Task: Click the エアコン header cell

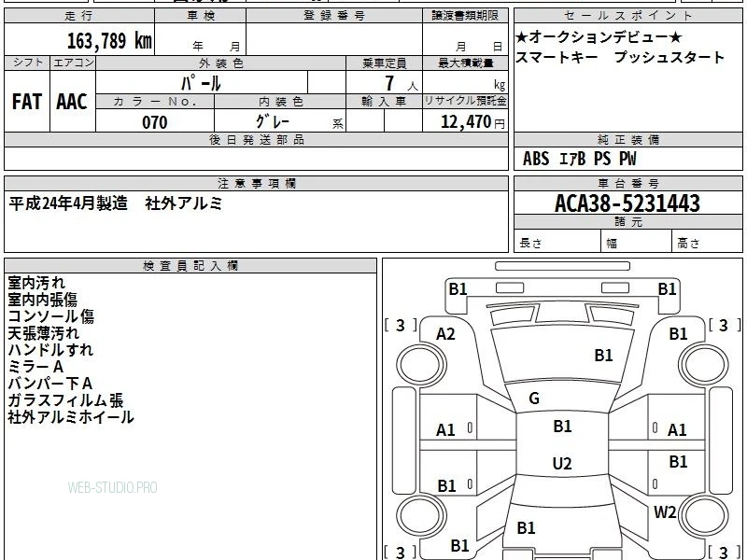Action: 73,63
